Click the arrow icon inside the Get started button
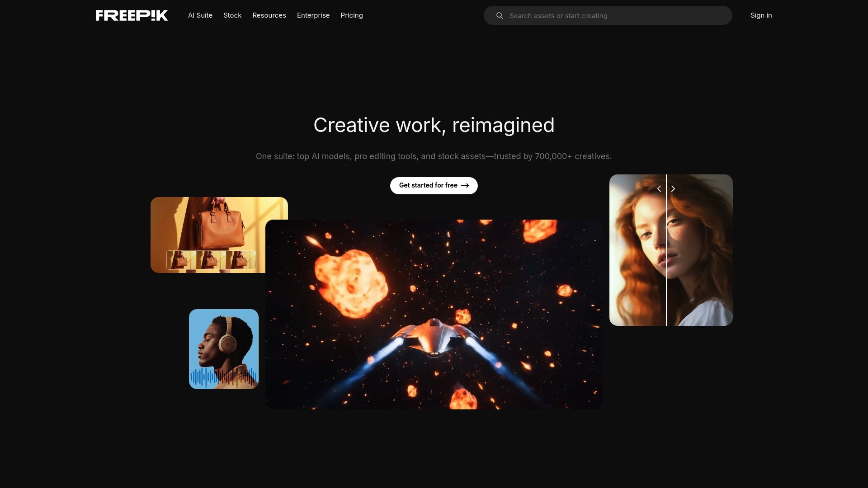Screen dimensions: 868x488 click(465, 186)
